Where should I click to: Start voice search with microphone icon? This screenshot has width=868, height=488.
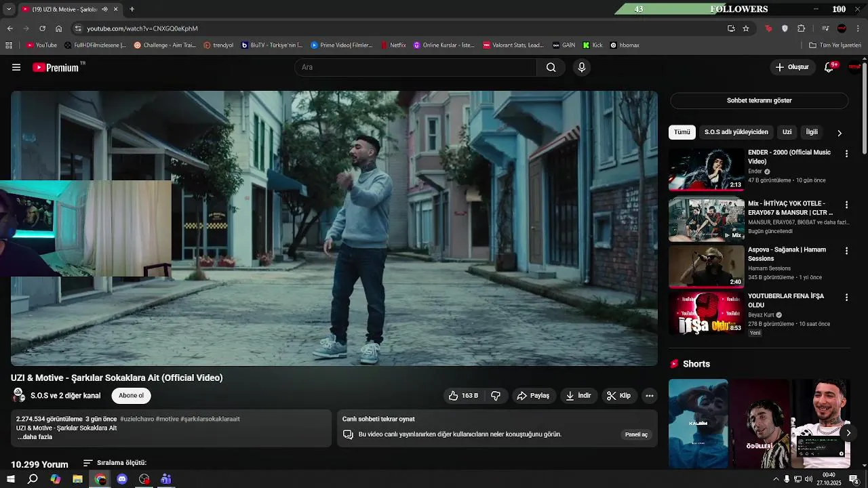tap(581, 67)
